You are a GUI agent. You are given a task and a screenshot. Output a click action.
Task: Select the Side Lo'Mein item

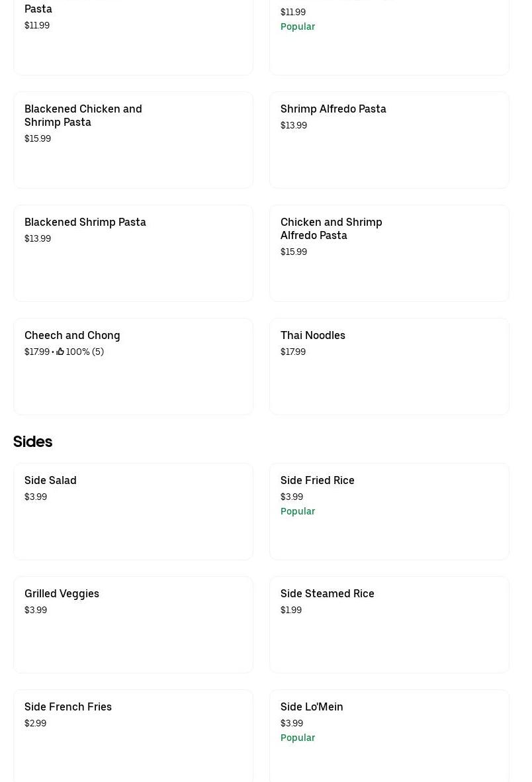[389, 735]
